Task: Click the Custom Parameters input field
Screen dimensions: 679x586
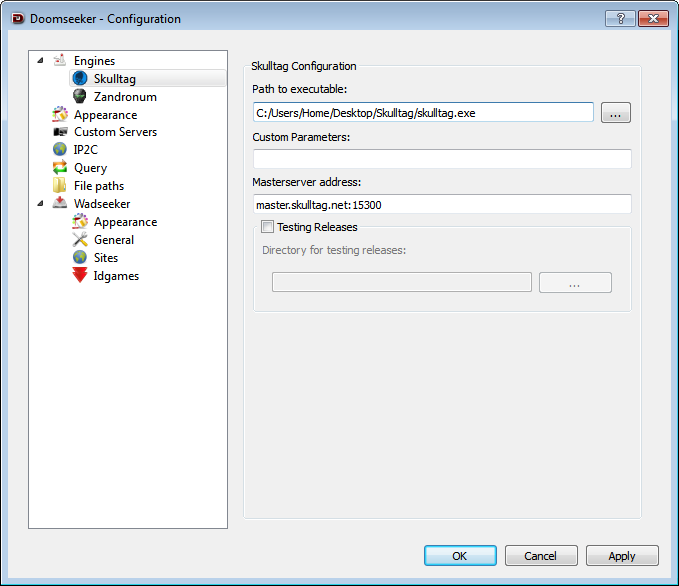Action: 442,159
